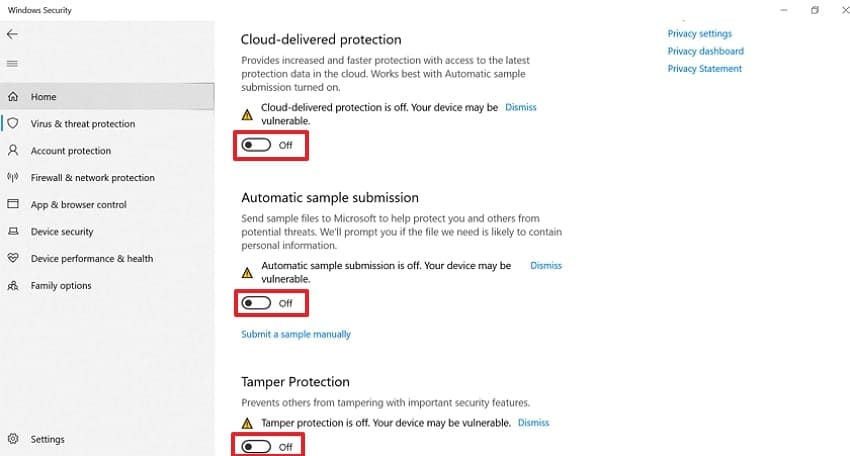This screenshot has width=850, height=456.
Task: Enable the Automatic sample submission toggle
Action: click(x=256, y=303)
